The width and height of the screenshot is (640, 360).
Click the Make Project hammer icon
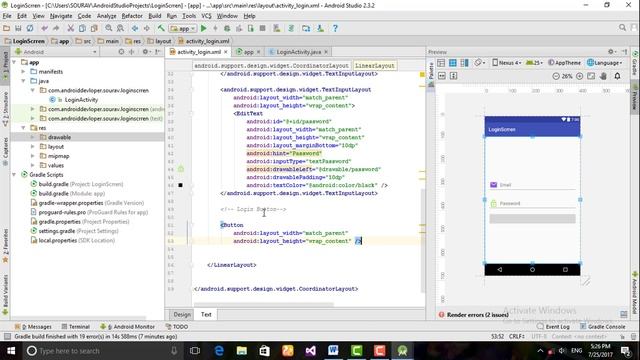point(161,28)
